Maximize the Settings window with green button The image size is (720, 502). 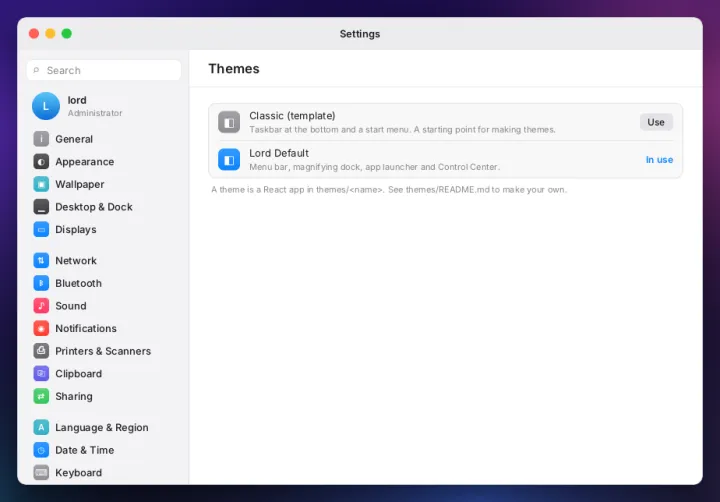[x=67, y=34]
